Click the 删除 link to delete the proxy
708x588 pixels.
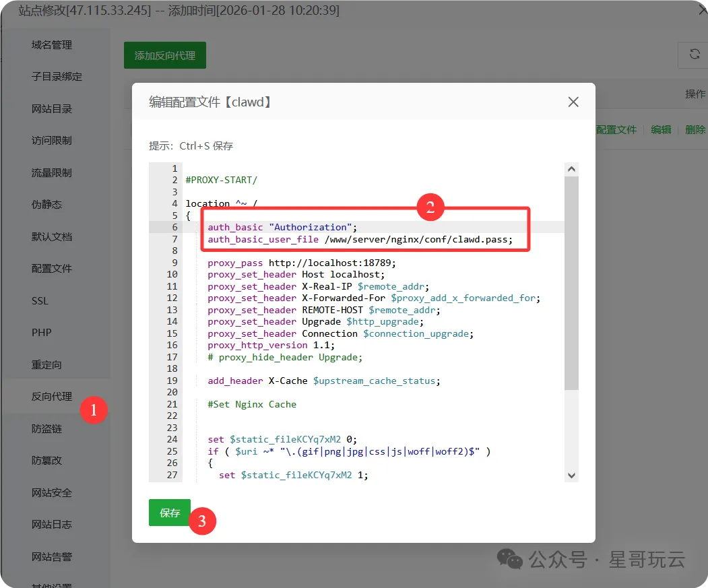point(695,129)
